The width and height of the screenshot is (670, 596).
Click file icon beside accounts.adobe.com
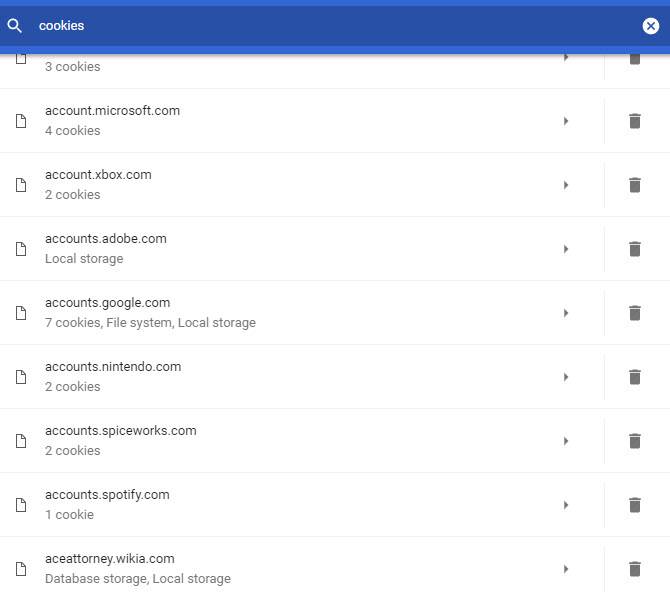tap(21, 249)
